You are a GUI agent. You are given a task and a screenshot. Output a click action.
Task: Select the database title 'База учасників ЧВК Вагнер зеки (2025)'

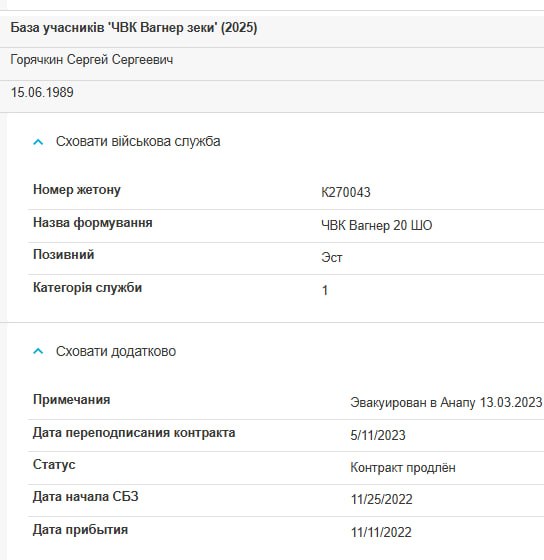click(134, 28)
